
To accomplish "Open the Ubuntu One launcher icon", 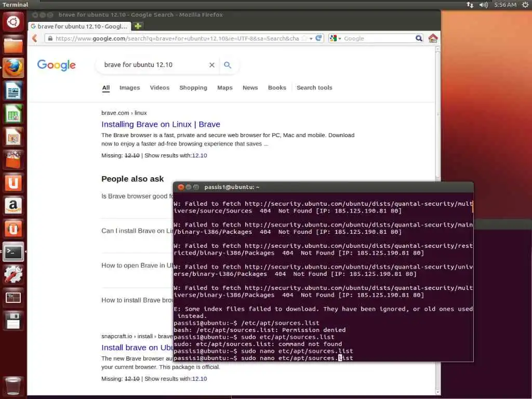I will 13,183.
